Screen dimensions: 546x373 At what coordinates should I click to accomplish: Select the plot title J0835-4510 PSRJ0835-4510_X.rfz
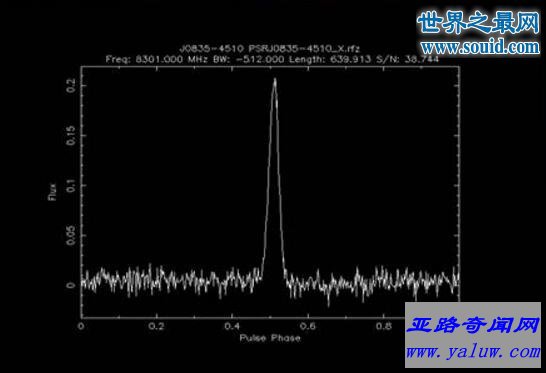[x=270, y=48]
